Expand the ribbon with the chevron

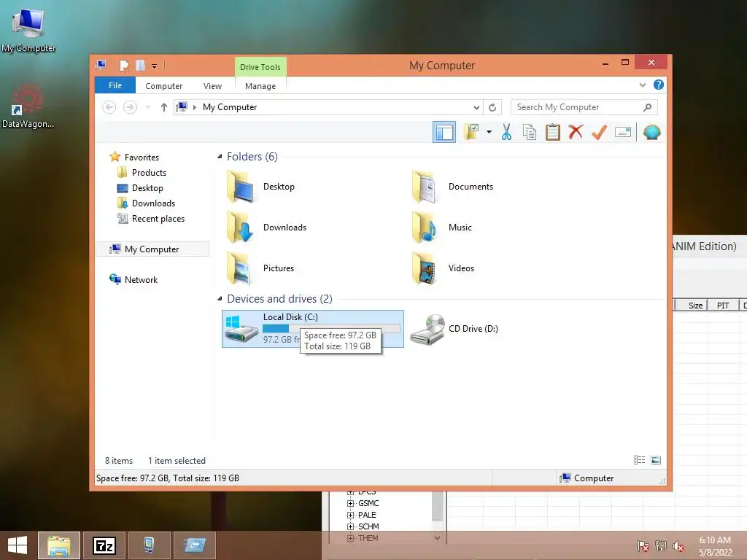click(x=642, y=85)
